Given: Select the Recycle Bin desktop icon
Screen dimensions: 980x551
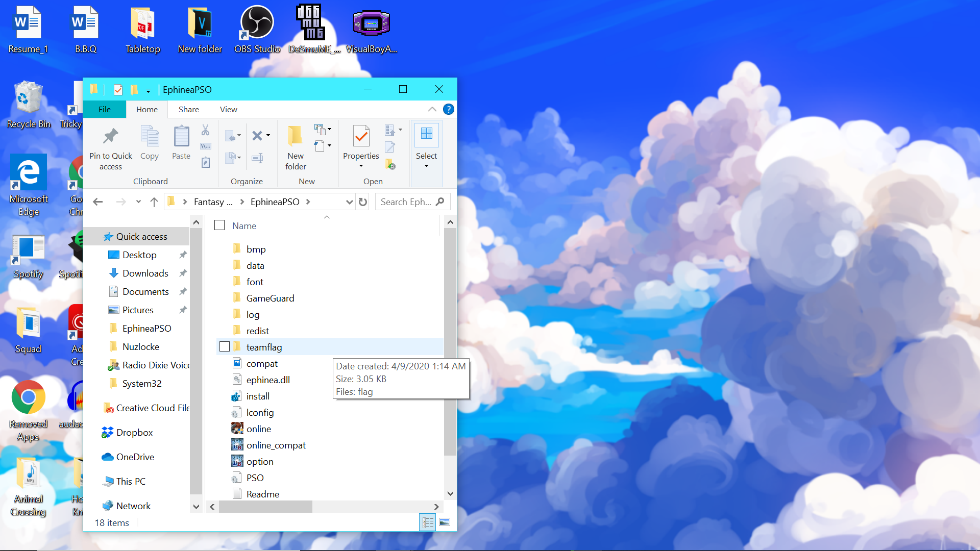Looking at the screenshot, I should pos(29,105).
